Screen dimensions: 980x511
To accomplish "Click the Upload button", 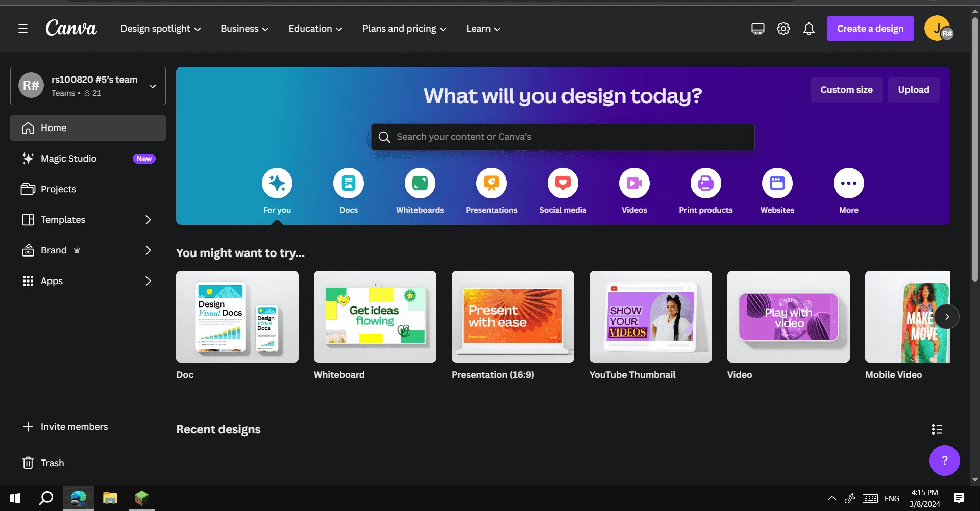I will (914, 90).
